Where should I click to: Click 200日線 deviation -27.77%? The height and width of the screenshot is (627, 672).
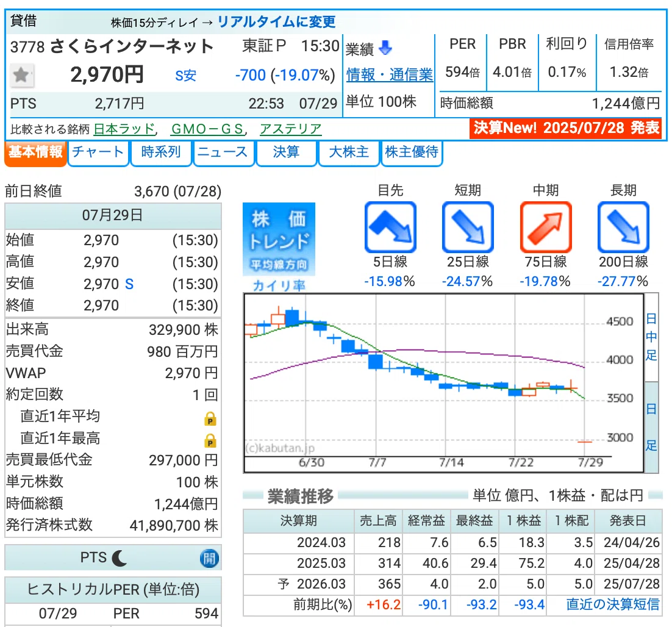[623, 281]
